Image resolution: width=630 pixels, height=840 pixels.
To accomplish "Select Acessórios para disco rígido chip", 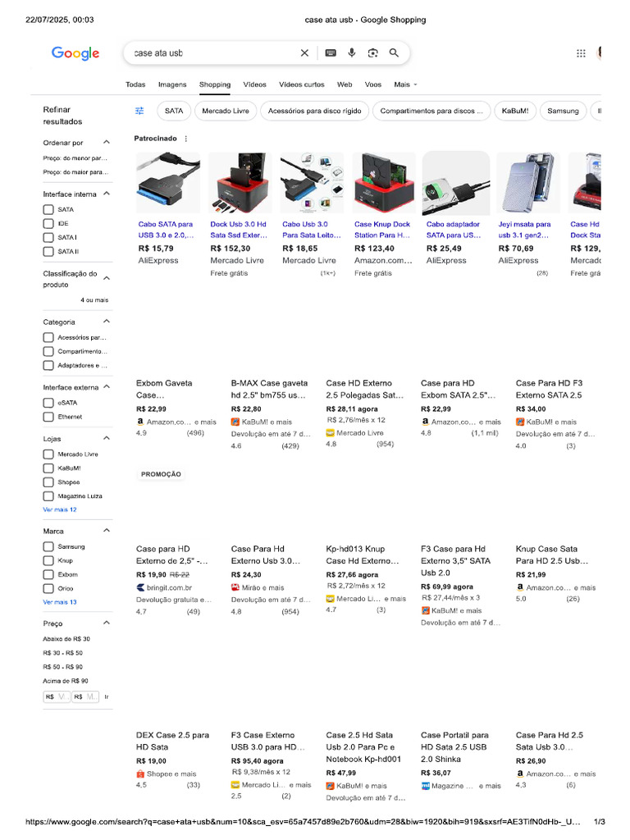I will click(314, 111).
